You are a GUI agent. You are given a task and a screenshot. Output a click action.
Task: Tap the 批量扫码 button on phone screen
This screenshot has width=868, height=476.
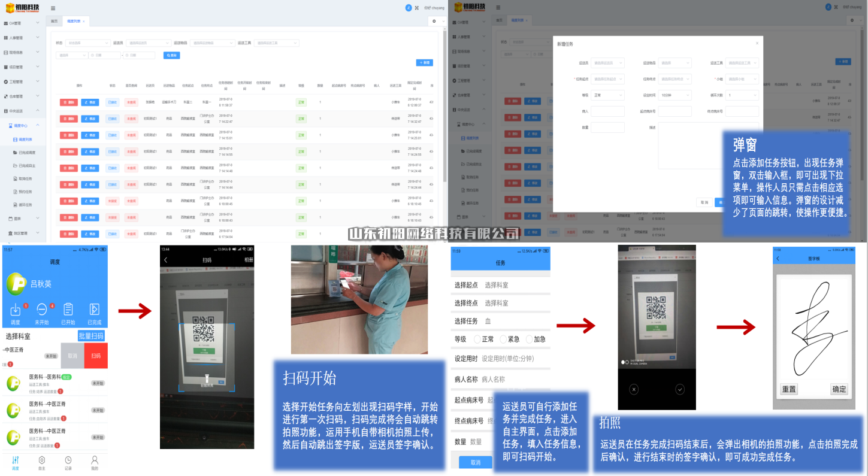click(x=92, y=336)
